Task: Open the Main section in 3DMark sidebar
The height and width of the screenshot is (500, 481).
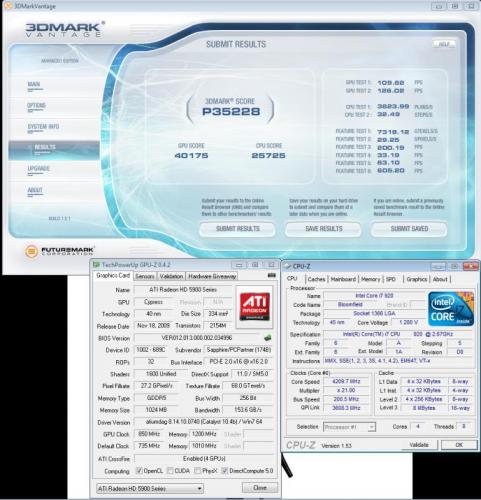Action: (x=34, y=85)
